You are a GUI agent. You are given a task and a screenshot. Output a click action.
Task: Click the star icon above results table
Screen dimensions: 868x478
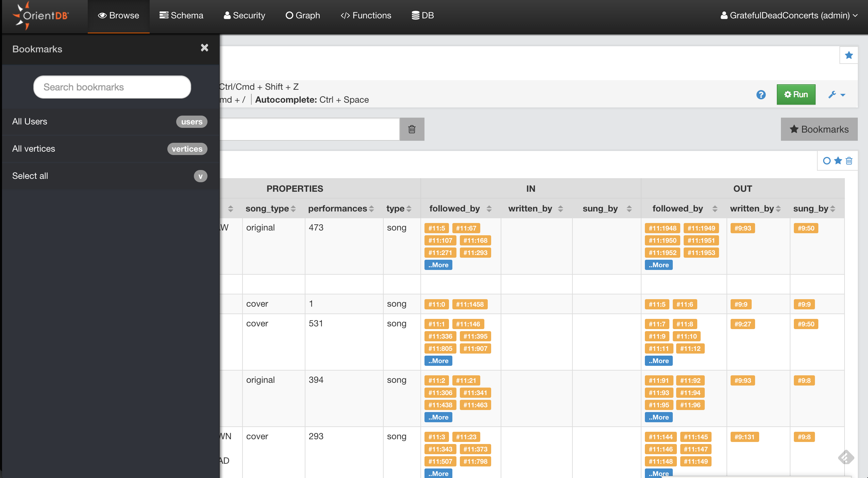coord(838,161)
